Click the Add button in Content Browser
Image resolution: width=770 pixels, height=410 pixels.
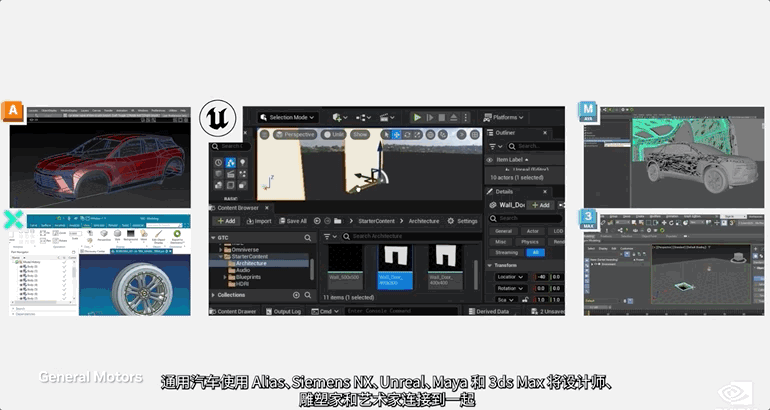click(226, 221)
